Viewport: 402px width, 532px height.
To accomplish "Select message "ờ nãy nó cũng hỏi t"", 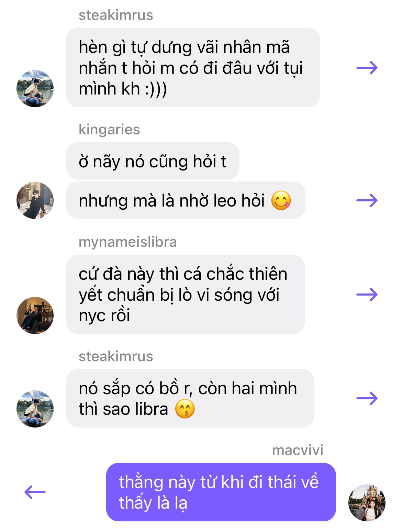I will click(x=153, y=161).
